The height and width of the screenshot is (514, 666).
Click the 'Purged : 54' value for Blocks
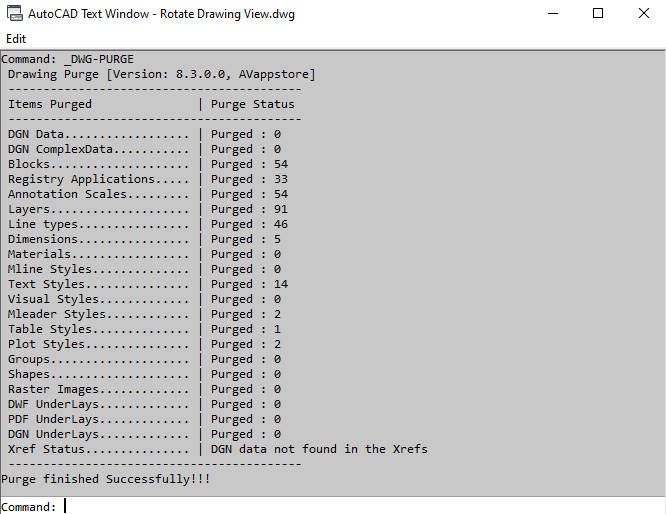point(249,164)
